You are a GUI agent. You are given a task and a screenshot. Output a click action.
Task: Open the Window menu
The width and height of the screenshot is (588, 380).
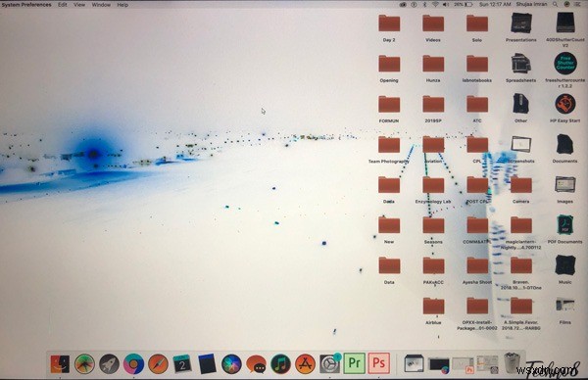(x=101, y=5)
